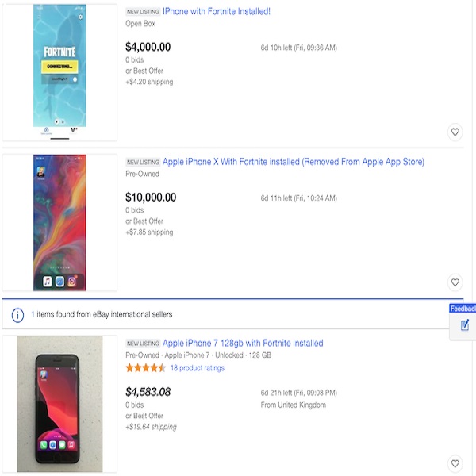Open Apple iPhone 7 128gb listing title
This screenshot has width=476, height=476.
tap(243, 344)
